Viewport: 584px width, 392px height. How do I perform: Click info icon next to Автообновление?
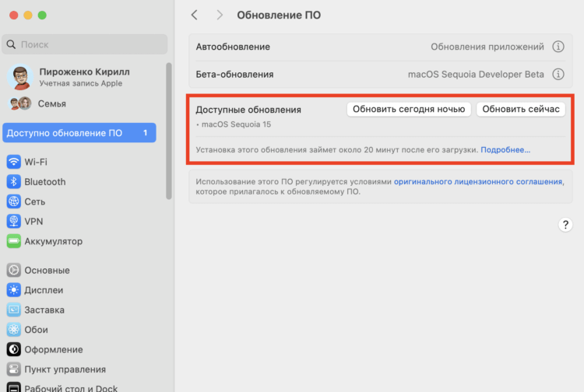click(558, 47)
